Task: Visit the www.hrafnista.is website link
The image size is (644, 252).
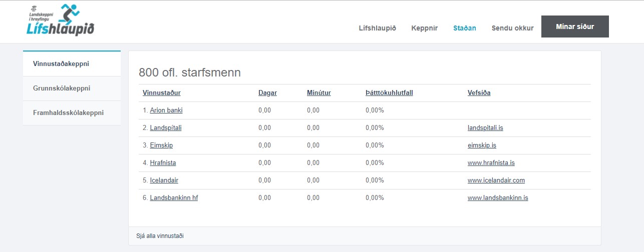Action: pos(491,162)
